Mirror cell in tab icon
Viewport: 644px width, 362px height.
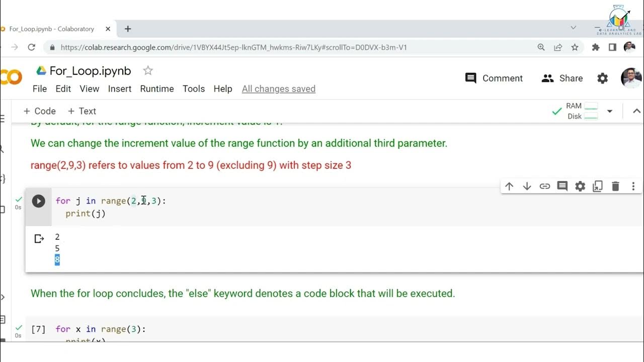598,187
